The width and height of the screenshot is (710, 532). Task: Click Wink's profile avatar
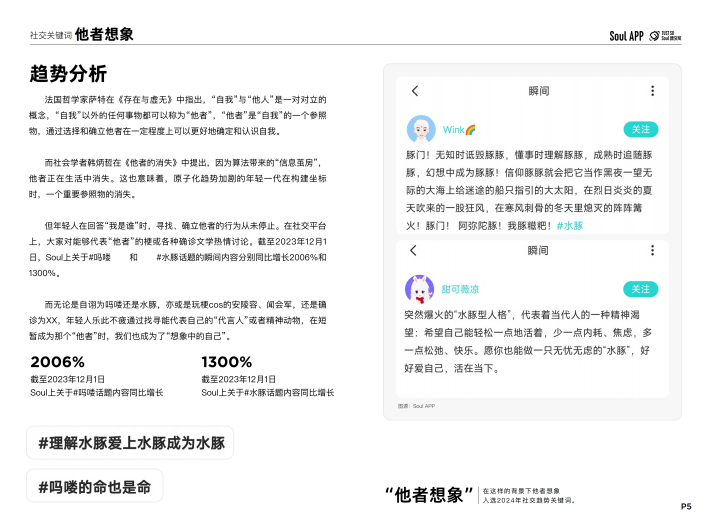coord(420,130)
